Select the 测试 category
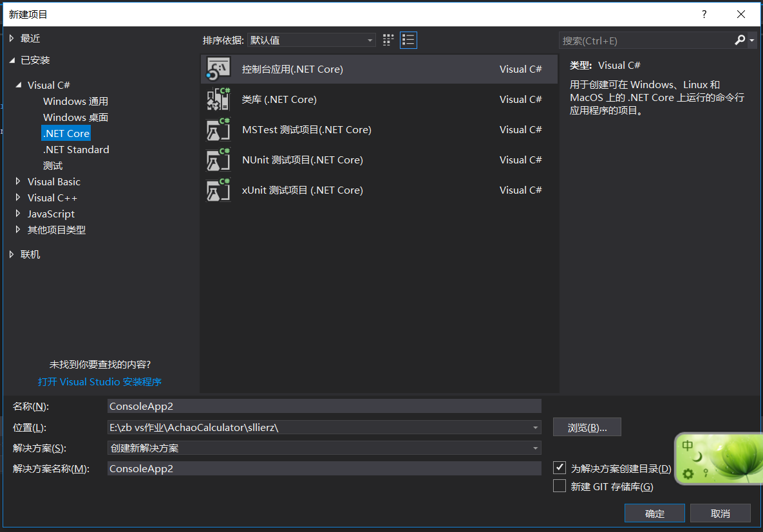Image resolution: width=763 pixels, height=532 pixels. pos(53,165)
